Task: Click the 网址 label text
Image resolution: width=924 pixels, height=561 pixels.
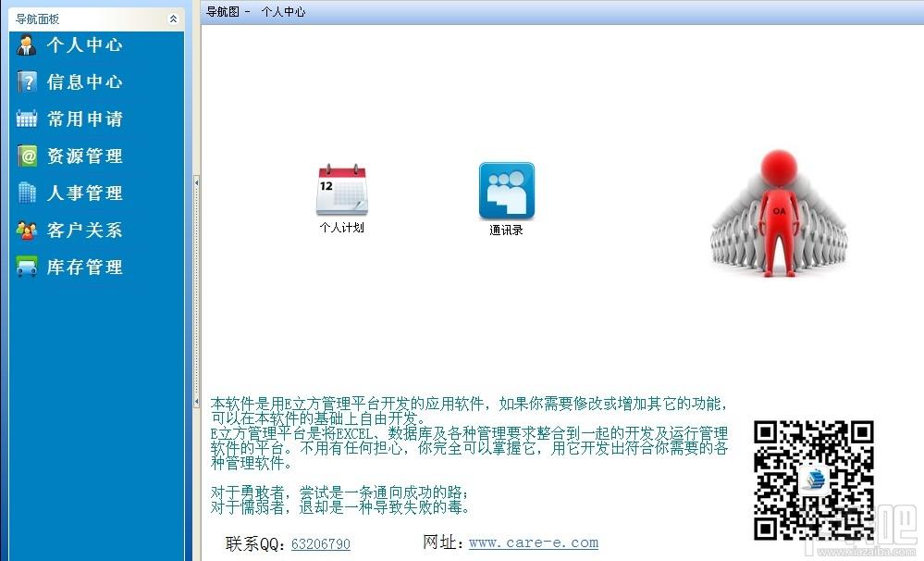Action: pos(442,542)
